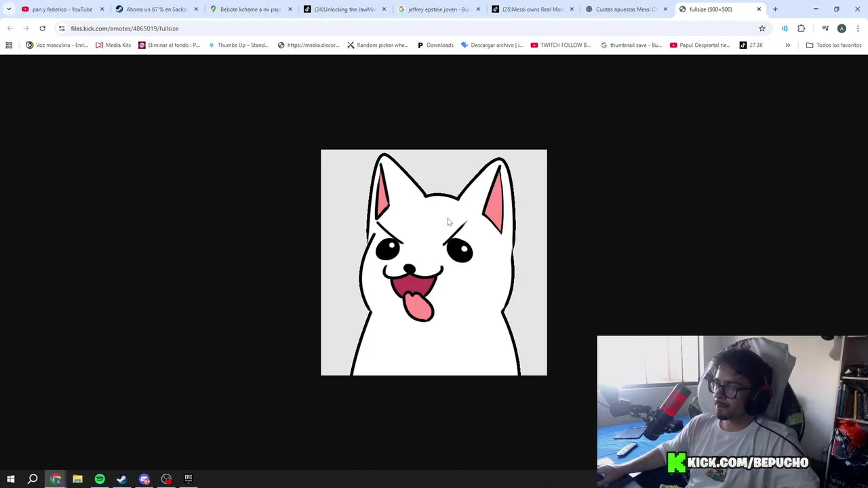Image resolution: width=868 pixels, height=488 pixels.
Task: Open the Thumbs Up – Stand bookmark
Action: (238, 45)
